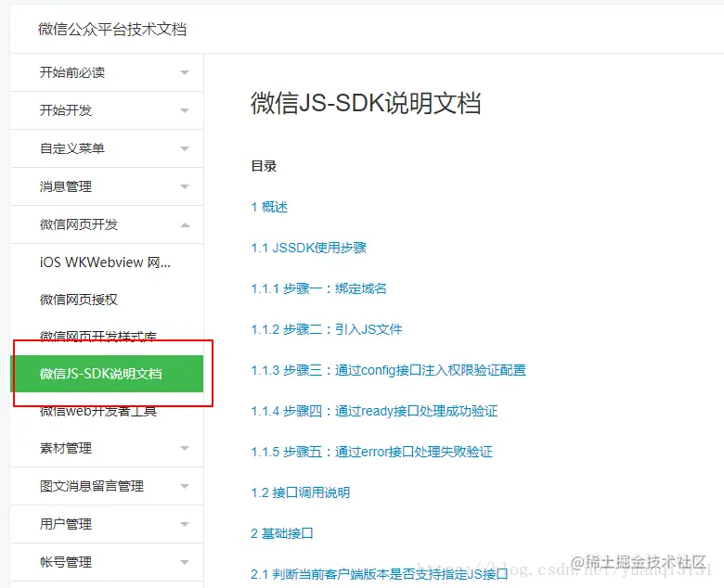Open the iOS WKWebview sidebar item

coord(105,262)
